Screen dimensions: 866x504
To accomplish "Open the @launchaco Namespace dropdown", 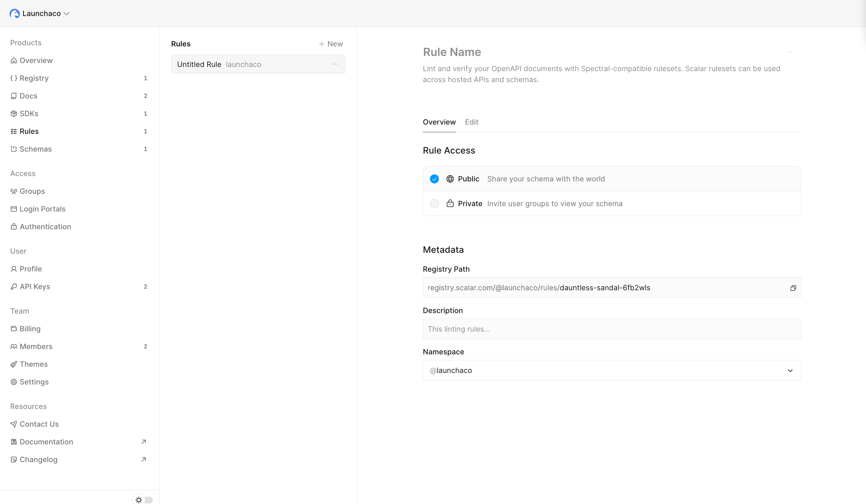I will (x=612, y=370).
